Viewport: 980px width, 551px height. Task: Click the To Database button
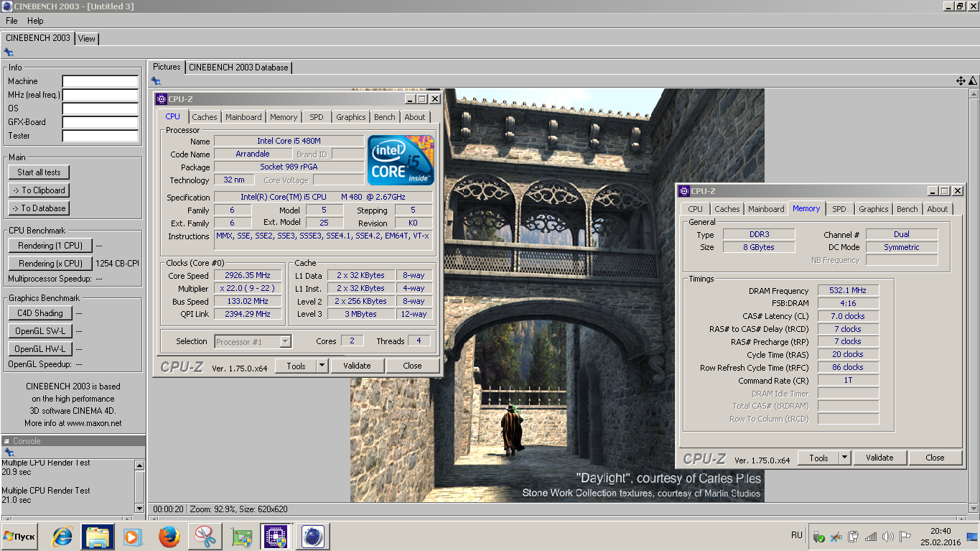[39, 208]
